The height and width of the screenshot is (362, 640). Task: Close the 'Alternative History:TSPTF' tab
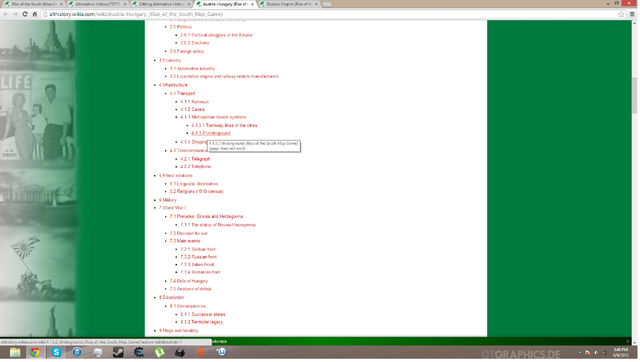click(125, 4)
